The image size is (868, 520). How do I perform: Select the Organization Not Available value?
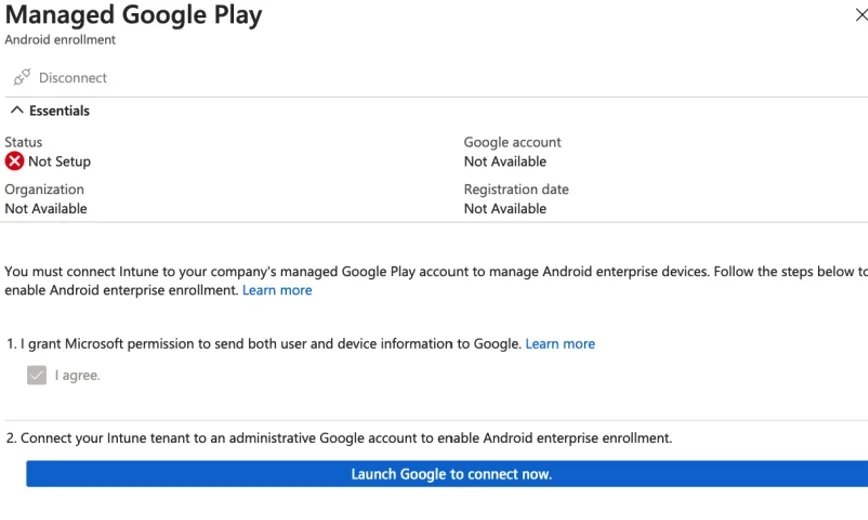click(46, 209)
